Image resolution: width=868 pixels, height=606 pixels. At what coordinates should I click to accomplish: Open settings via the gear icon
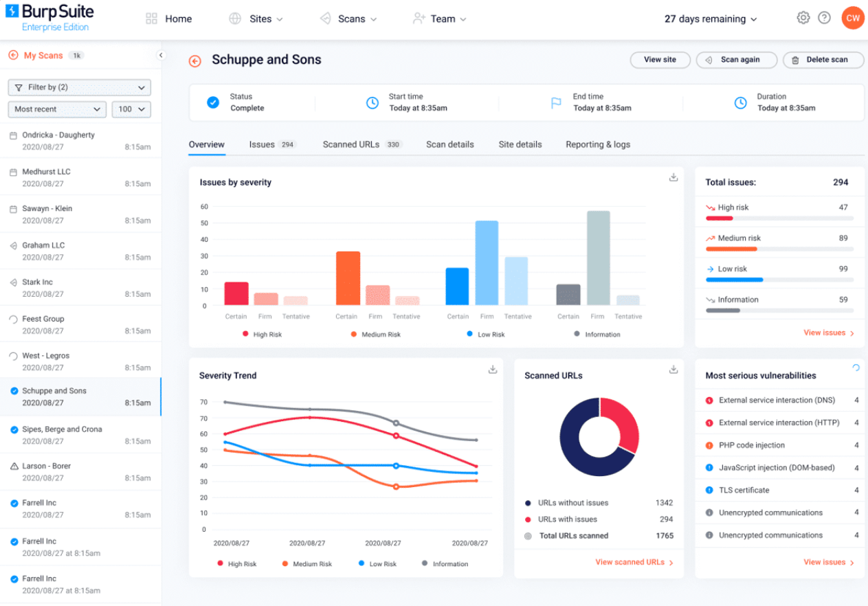[x=803, y=18]
